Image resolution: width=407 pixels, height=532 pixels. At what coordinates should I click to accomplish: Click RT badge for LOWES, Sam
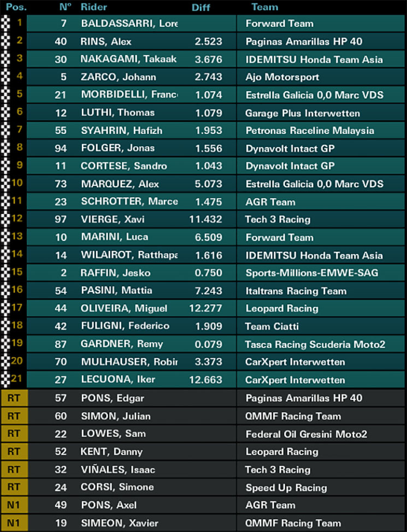click(14, 433)
